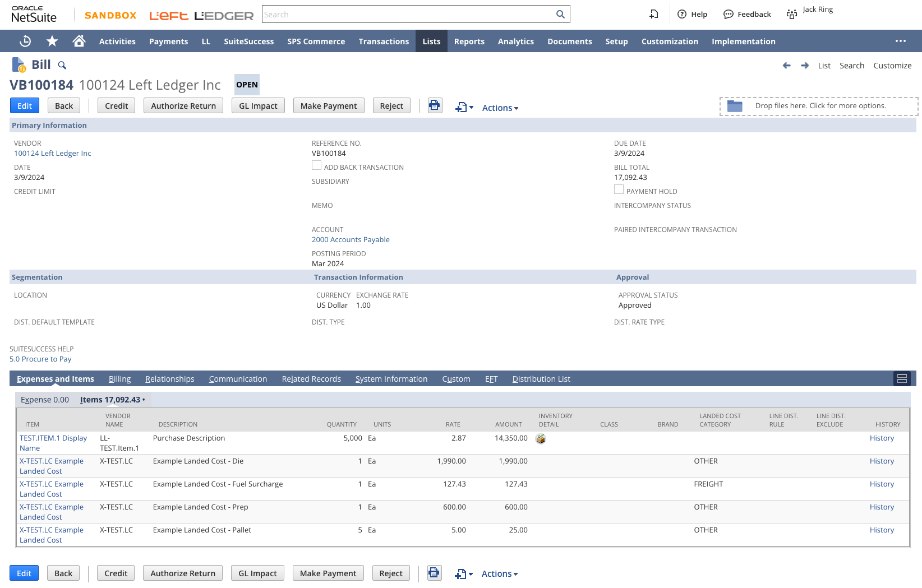Click the top Edit button
Viewport: 922px width, 588px height.
click(x=25, y=105)
